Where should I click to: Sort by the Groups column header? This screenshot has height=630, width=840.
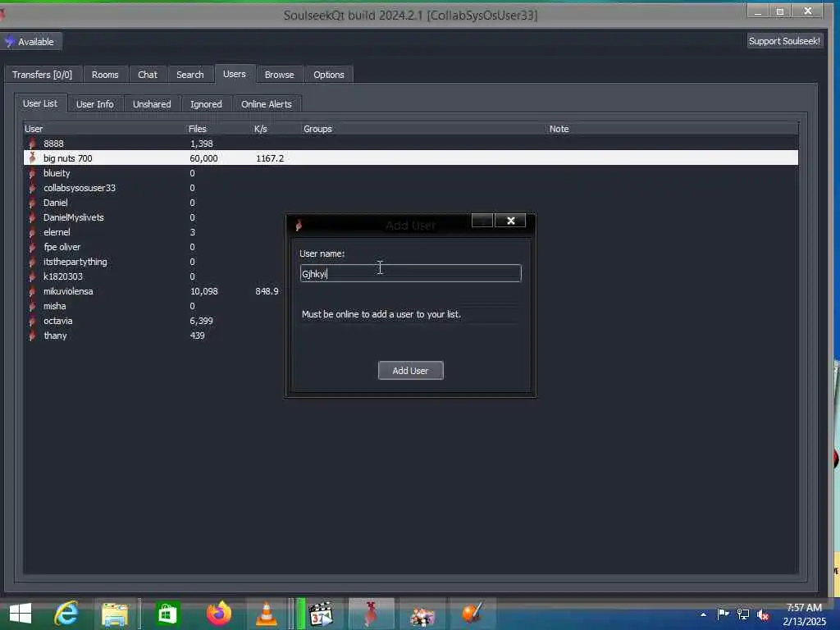coord(317,129)
